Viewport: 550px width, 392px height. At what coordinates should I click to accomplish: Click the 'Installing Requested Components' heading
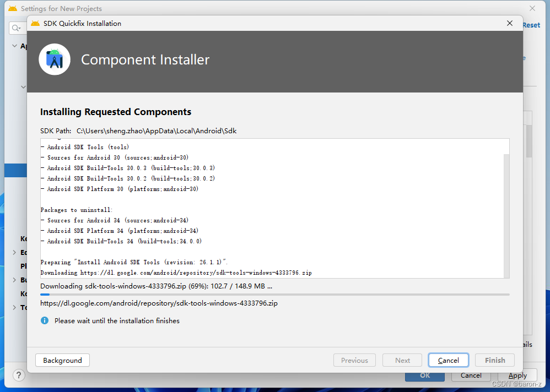pyautogui.click(x=116, y=112)
